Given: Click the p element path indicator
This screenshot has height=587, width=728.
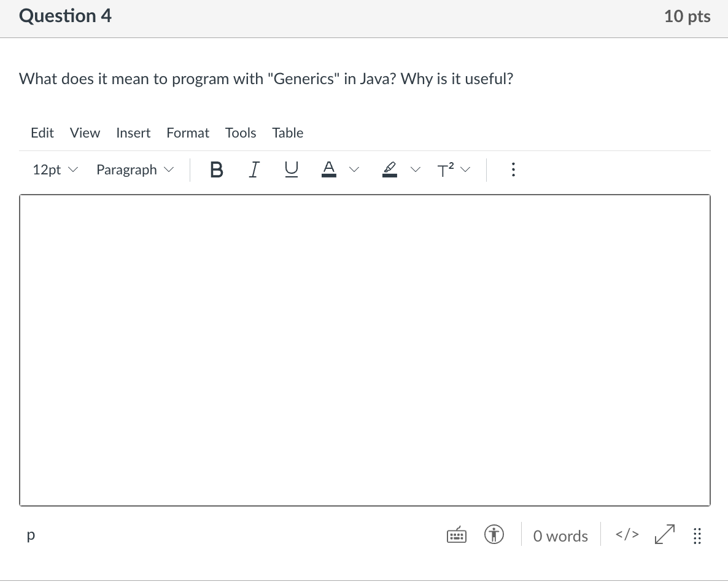Looking at the screenshot, I should point(30,535).
